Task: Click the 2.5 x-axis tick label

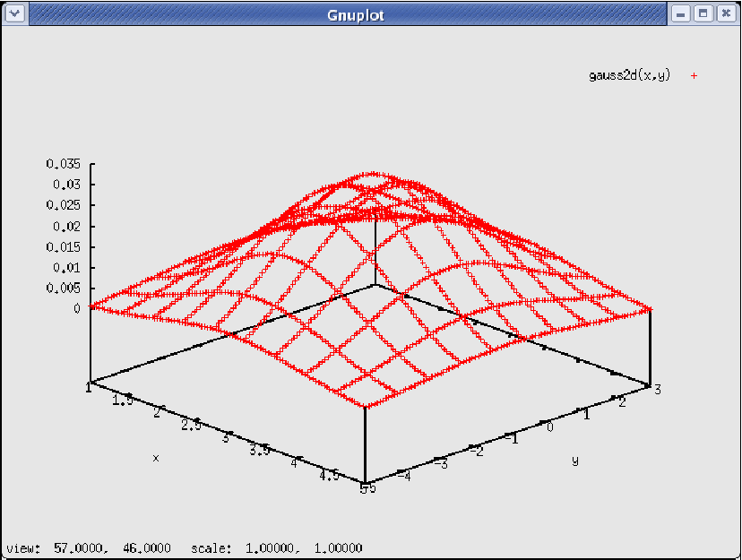Action: pos(191,426)
